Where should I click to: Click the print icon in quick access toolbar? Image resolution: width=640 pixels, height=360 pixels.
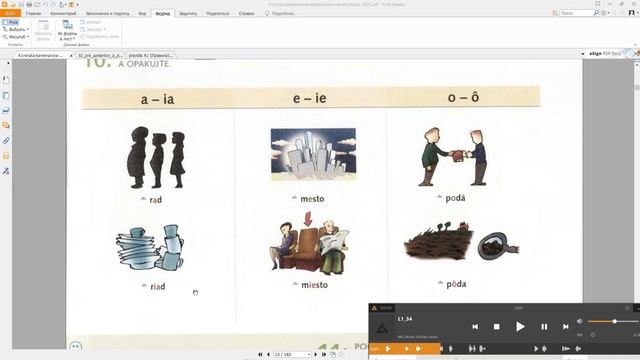click(x=29, y=4)
